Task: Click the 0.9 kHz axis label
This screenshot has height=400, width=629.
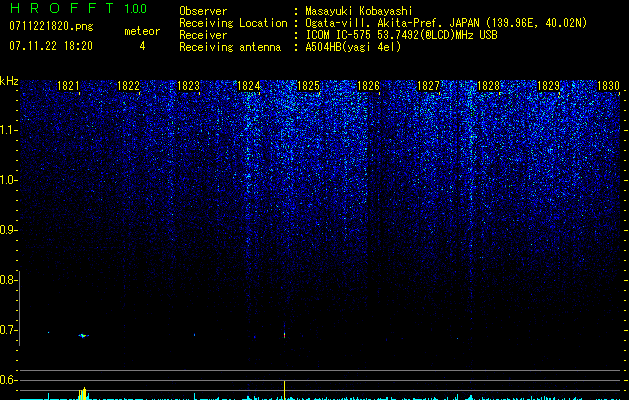Action: coord(8,230)
